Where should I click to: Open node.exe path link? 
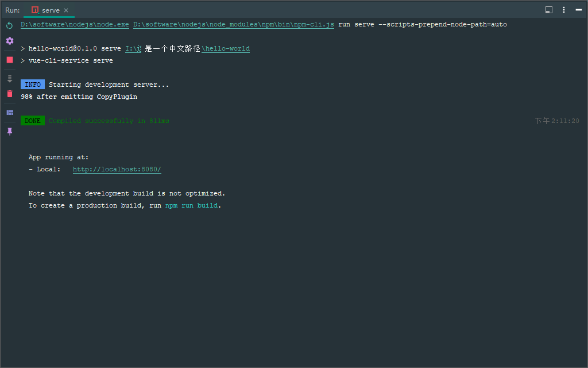tap(75, 24)
